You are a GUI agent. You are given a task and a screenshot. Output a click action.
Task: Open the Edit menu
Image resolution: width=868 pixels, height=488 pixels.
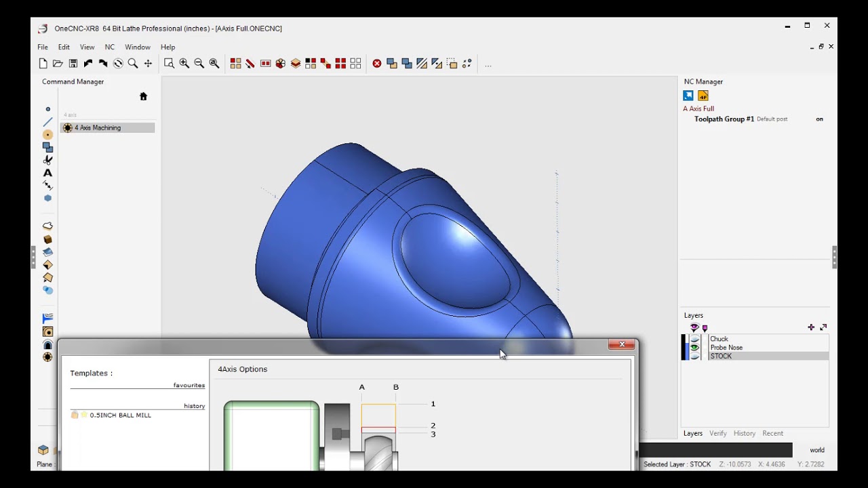64,47
